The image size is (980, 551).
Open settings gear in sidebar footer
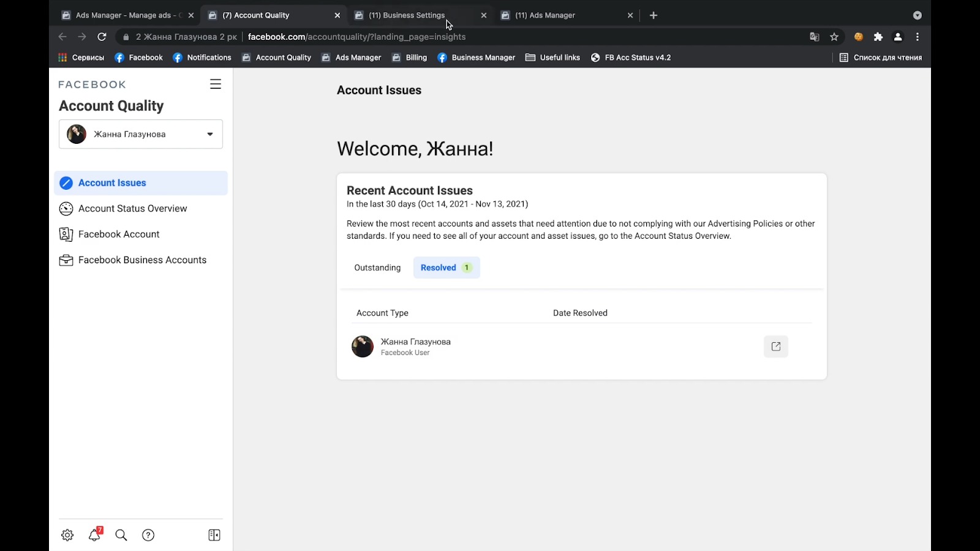(x=67, y=535)
